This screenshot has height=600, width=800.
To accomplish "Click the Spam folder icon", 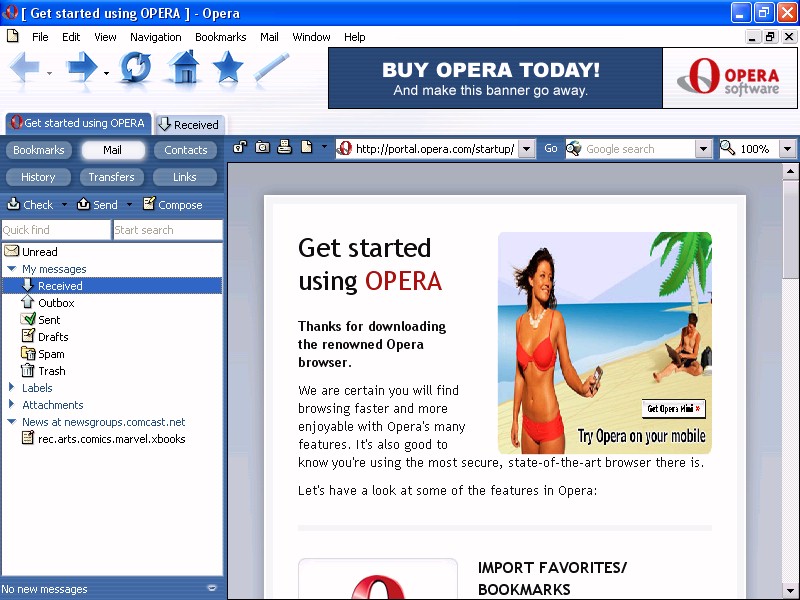I will (x=28, y=353).
